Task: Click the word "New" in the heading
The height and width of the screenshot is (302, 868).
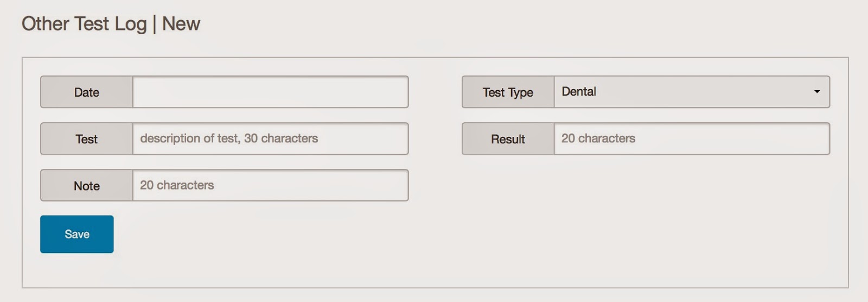Action: click(x=181, y=24)
